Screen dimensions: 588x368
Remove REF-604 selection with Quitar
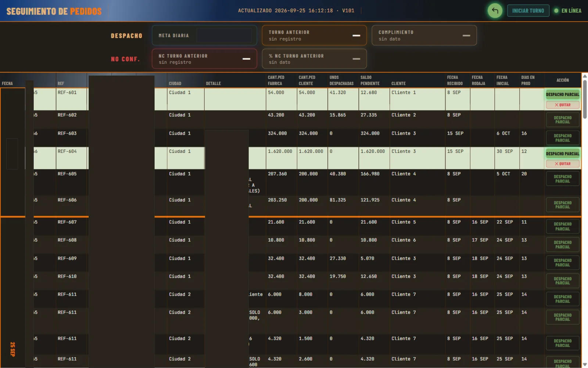(562, 164)
